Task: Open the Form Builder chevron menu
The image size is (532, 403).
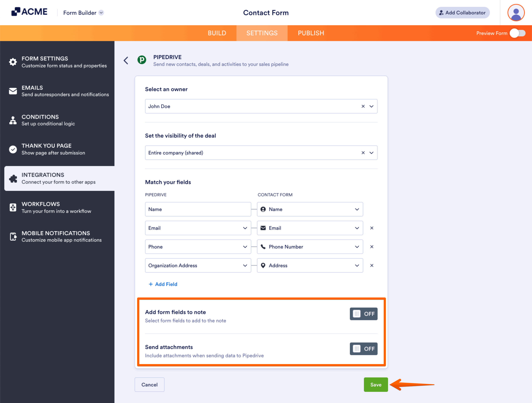Action: pyautogui.click(x=101, y=13)
